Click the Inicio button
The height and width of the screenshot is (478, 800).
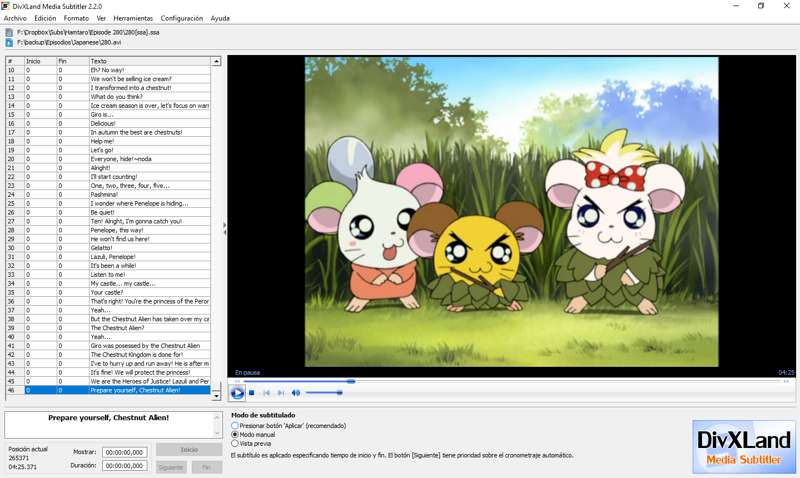tap(189, 450)
